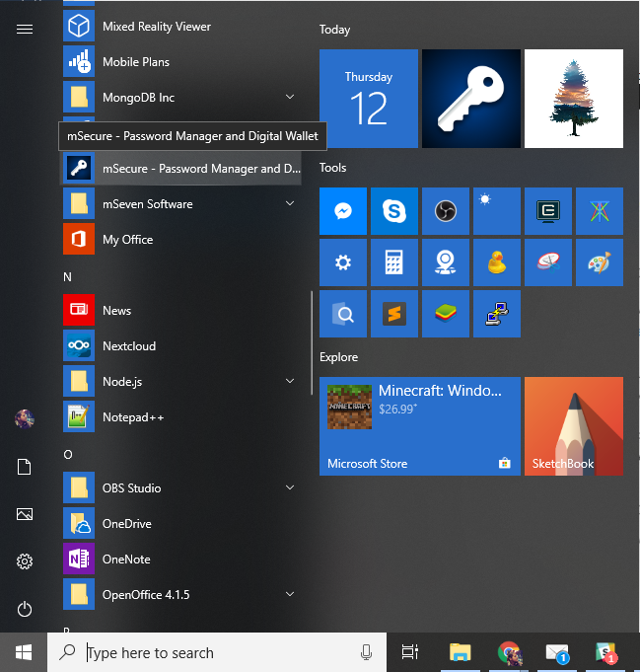Launch the Calculator tile

click(394, 262)
